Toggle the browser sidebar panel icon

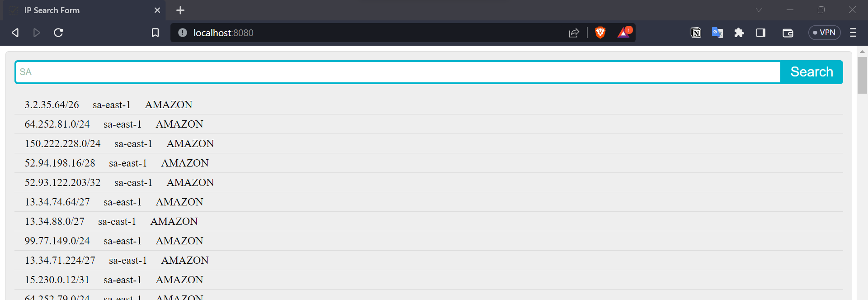761,33
